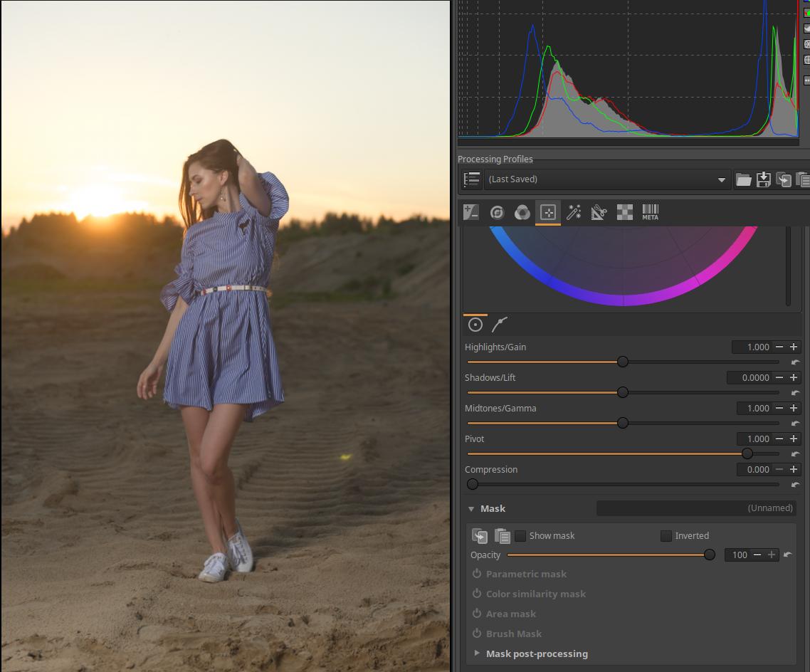Image resolution: width=810 pixels, height=672 pixels.
Task: Switch to the Special Effects wand tab
Action: tap(573, 212)
